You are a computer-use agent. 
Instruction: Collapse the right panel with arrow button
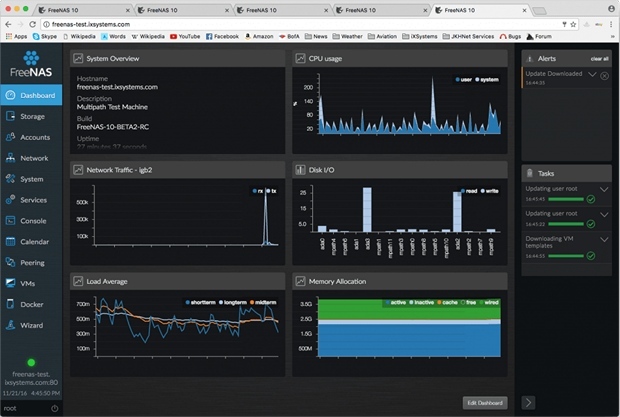tap(528, 403)
